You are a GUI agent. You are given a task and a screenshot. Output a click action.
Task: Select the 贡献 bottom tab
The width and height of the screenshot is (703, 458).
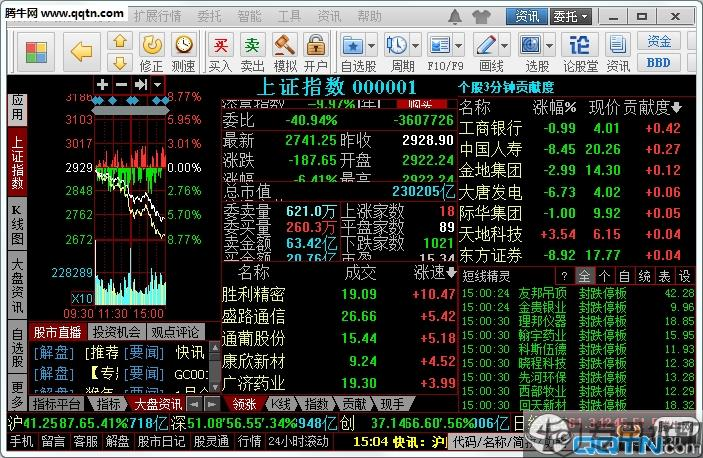(354, 404)
